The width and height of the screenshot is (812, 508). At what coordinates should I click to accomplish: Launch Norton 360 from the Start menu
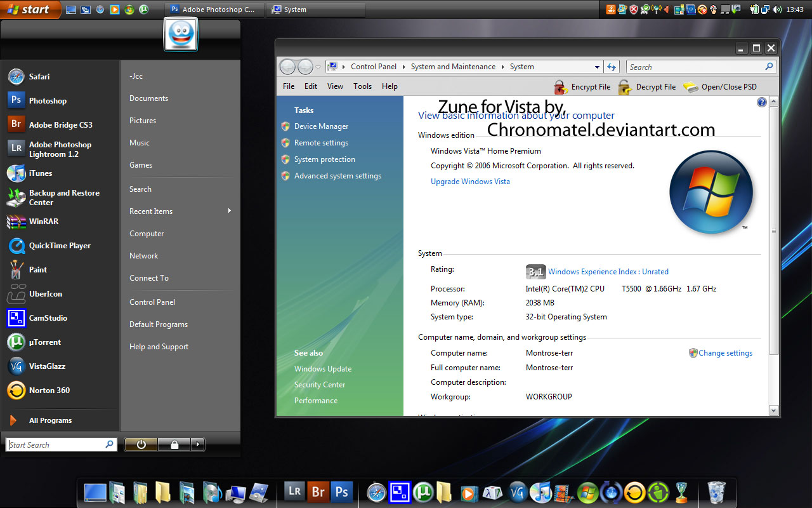(x=60, y=390)
